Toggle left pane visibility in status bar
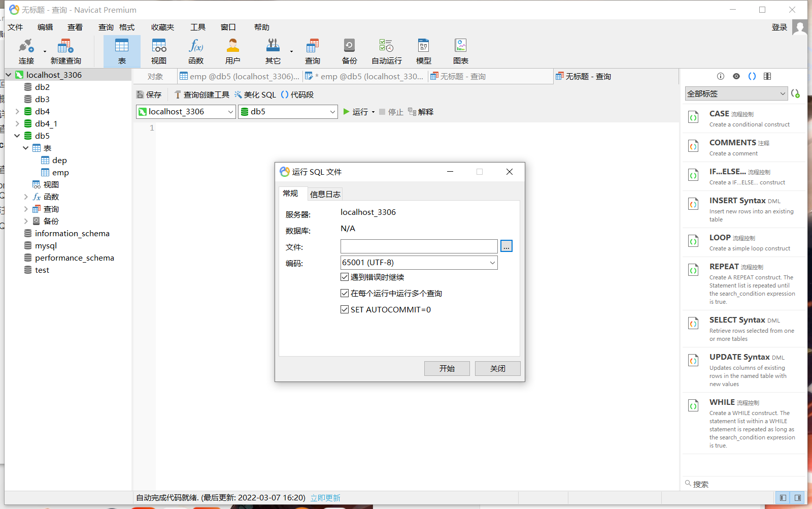The height and width of the screenshot is (509, 812). [x=783, y=498]
